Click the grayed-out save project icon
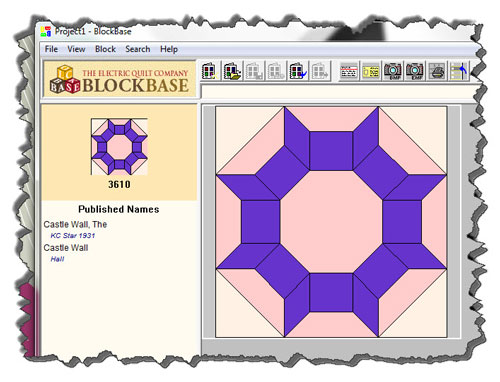 (254, 71)
